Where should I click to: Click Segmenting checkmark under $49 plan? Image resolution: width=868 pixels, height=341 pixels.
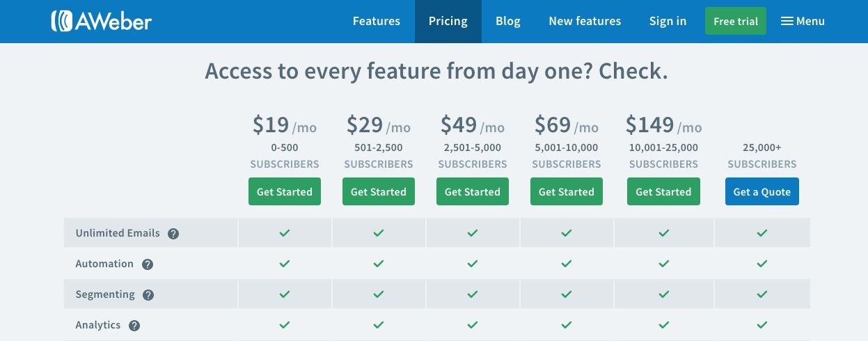click(472, 294)
